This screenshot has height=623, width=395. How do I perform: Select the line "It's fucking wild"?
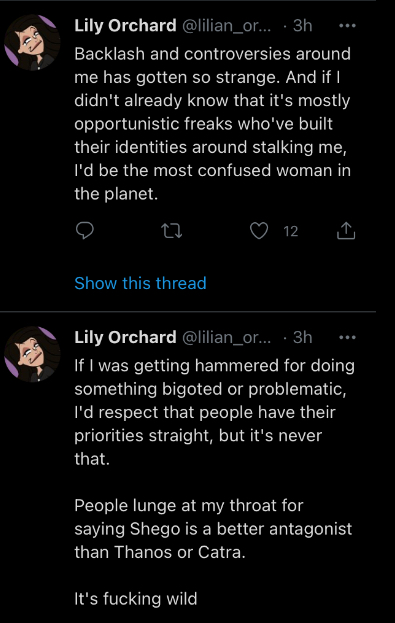point(136,599)
